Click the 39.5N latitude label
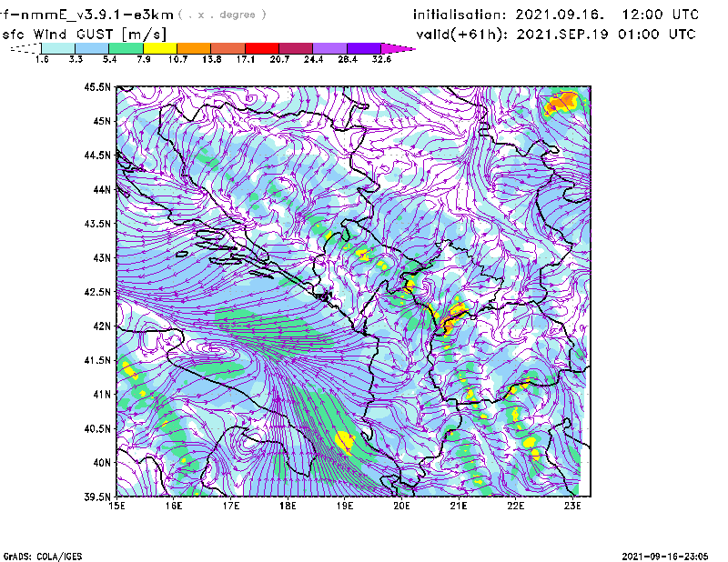Image resolution: width=728 pixels, height=562 pixels. point(97,497)
